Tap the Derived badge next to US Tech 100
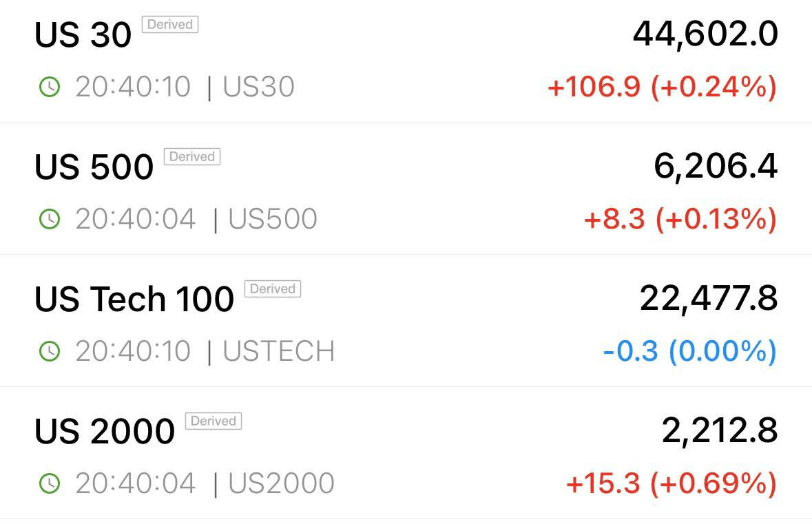The width and height of the screenshot is (812, 524). (x=273, y=289)
